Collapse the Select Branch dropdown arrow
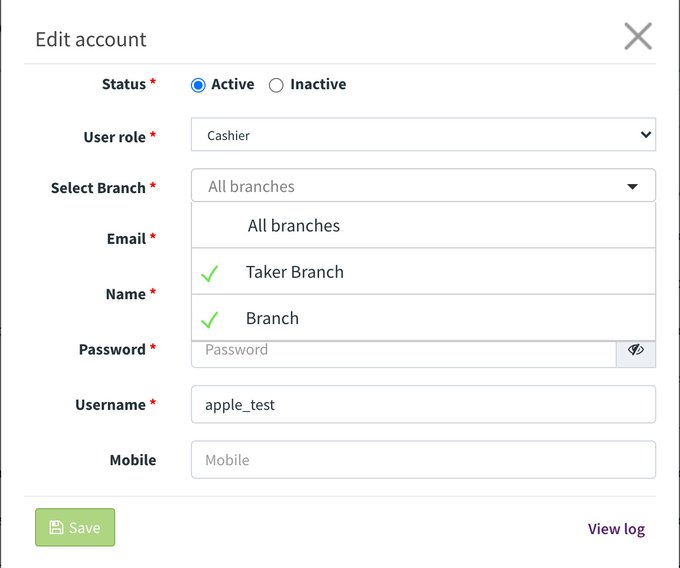680x568 pixels. pyautogui.click(x=632, y=186)
